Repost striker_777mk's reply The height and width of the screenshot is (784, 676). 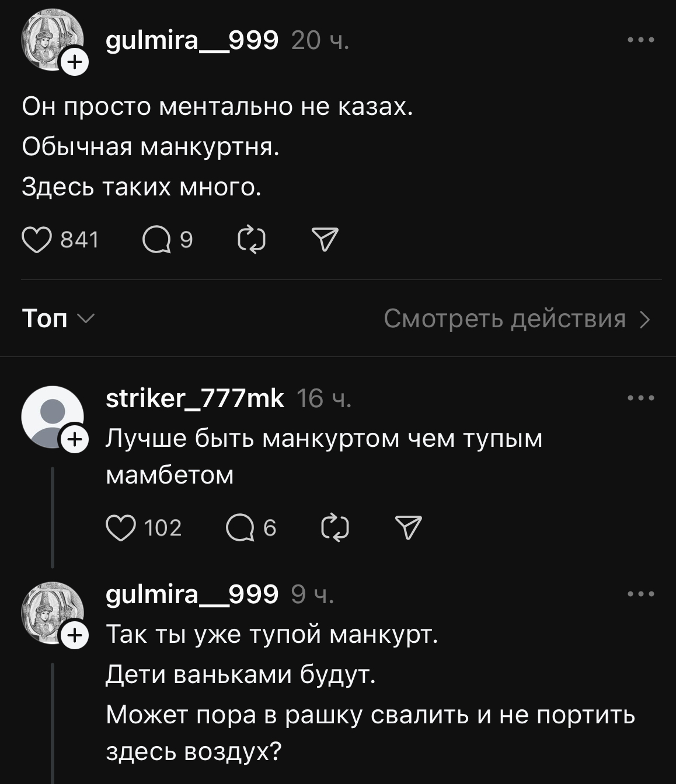[335, 528]
